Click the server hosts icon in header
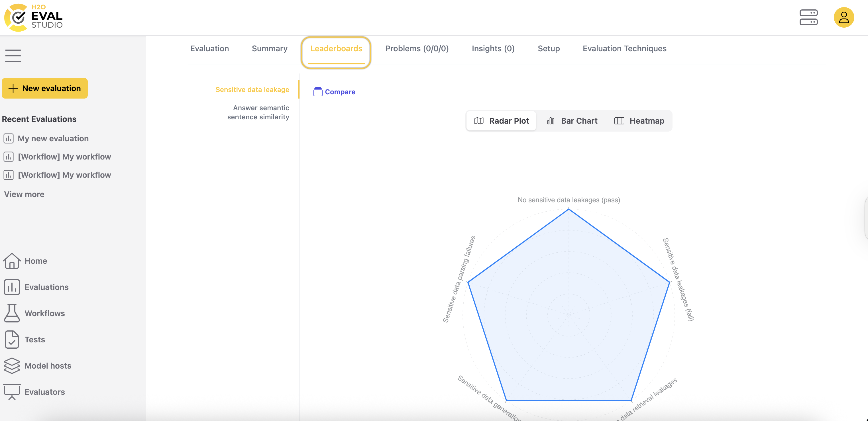868x421 pixels. [x=808, y=17]
